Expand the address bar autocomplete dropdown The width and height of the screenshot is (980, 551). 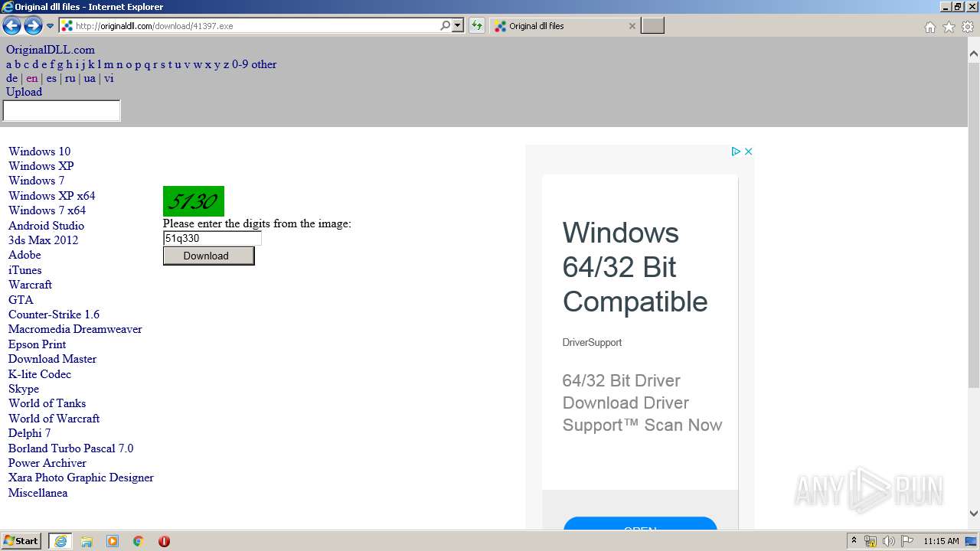pos(458,26)
